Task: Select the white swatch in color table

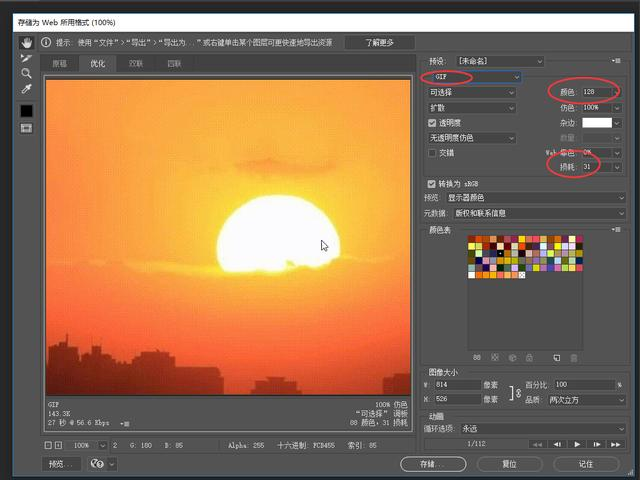Action: tap(471, 275)
